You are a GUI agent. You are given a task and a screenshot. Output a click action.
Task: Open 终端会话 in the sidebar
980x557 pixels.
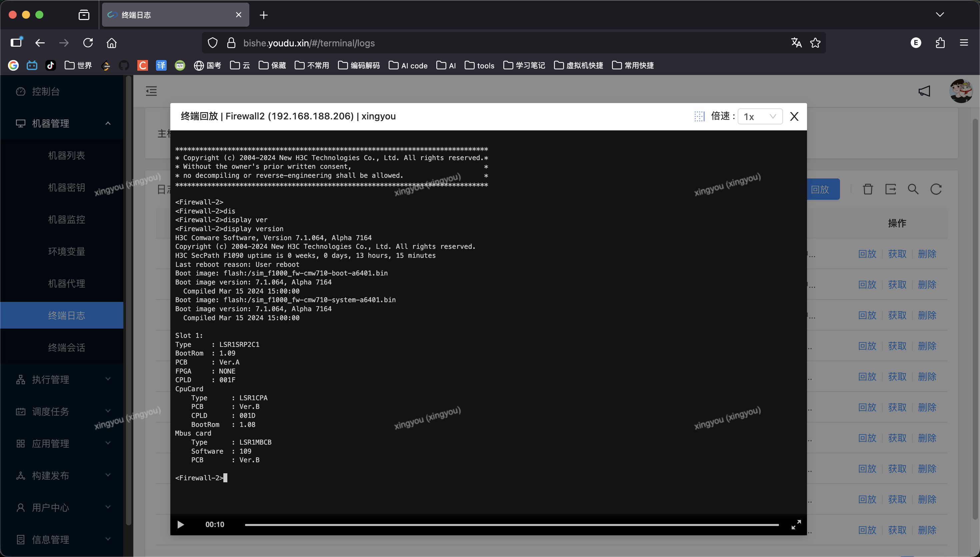point(67,347)
